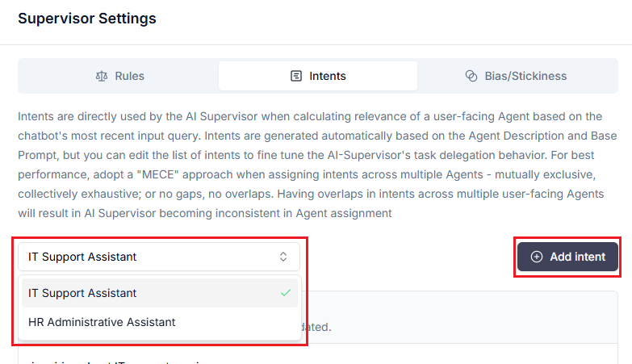The height and width of the screenshot is (364, 632).
Task: Click the Supervisor Settings heading
Action: [x=87, y=18]
